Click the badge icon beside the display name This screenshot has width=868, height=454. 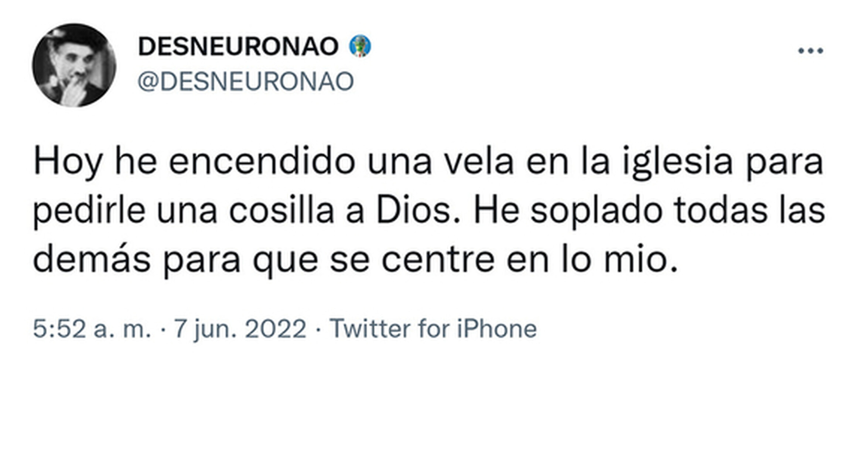click(360, 46)
